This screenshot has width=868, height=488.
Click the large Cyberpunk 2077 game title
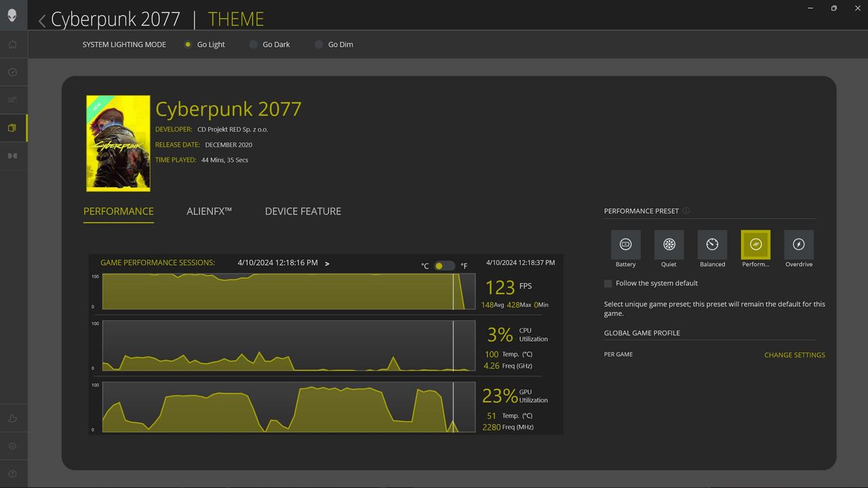pos(229,109)
